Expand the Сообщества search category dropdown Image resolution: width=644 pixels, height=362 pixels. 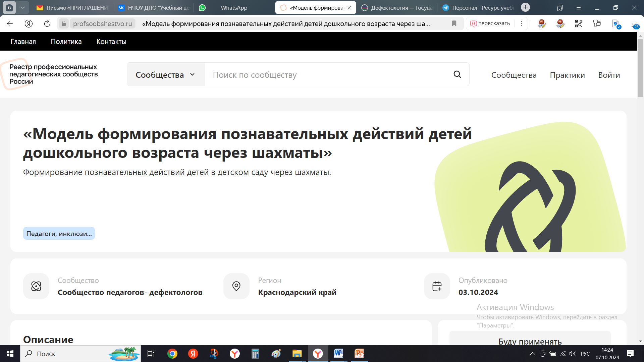(x=166, y=74)
